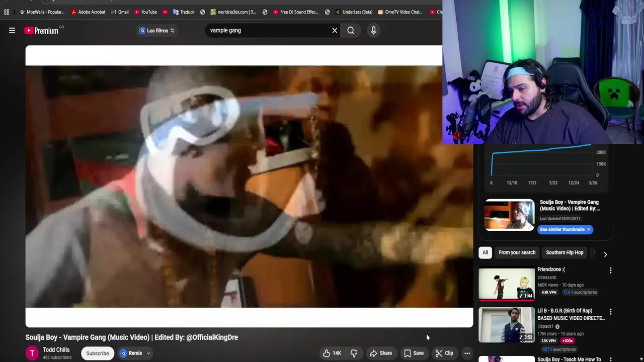Start voice search with microphone icon
This screenshot has height=362, width=644.
coord(373,31)
